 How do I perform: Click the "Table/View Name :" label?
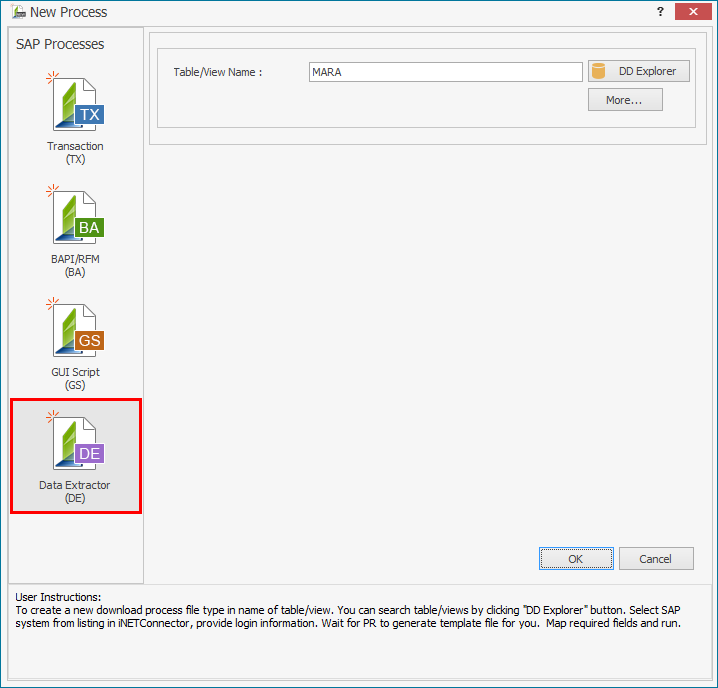(218, 72)
